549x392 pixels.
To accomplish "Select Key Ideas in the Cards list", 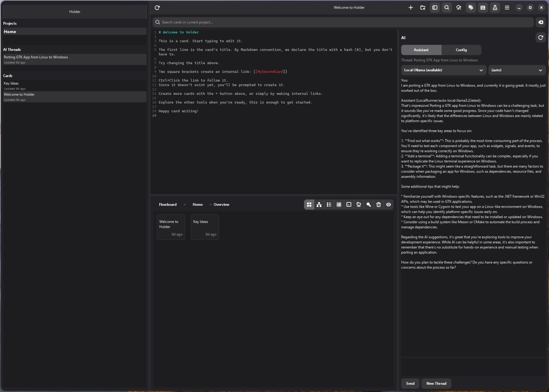I will pos(75,86).
